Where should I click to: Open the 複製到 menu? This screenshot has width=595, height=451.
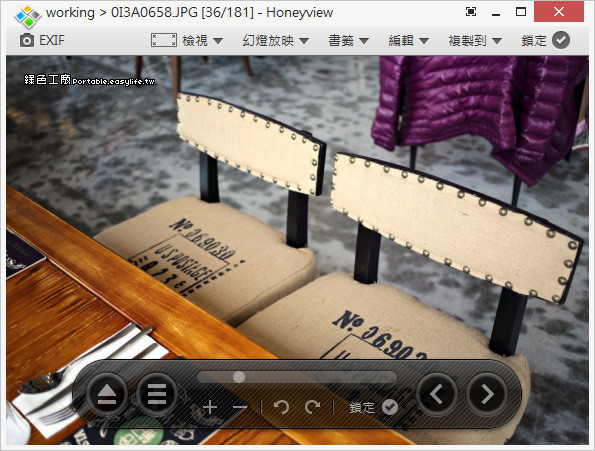pos(475,40)
